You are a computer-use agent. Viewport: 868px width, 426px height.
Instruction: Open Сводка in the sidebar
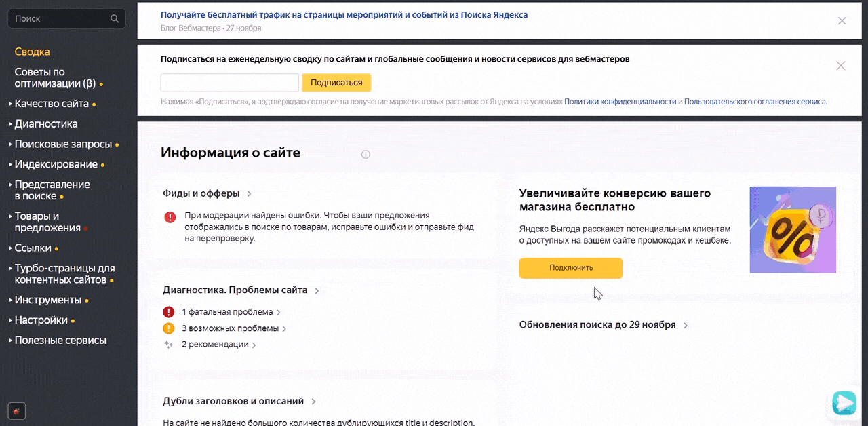[x=32, y=52]
